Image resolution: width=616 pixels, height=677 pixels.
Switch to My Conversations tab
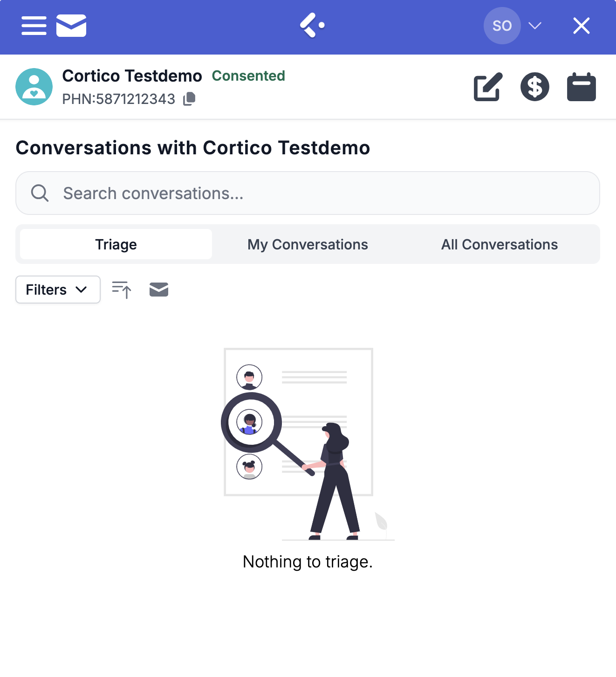tap(308, 244)
